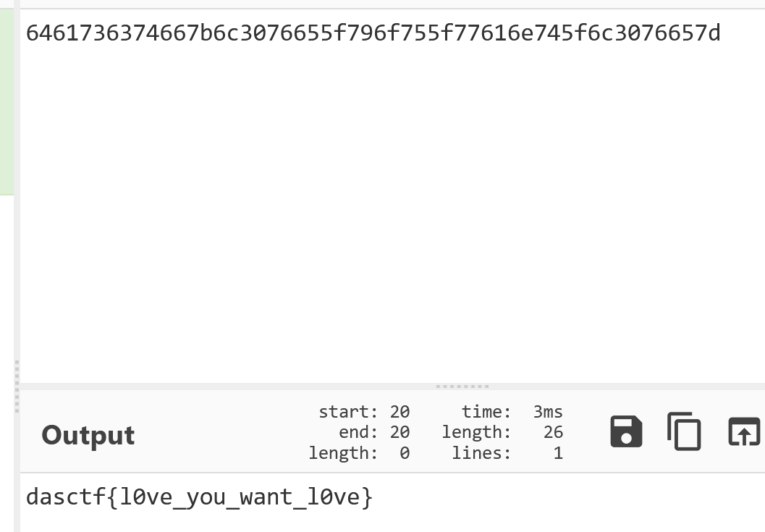Grab the horizontal splitter dots above Output
Viewport: 765px width, 532px height.
tap(462, 387)
